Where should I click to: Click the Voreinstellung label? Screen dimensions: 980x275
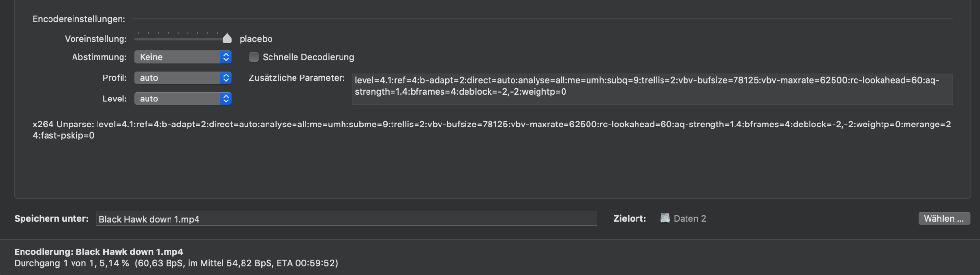[x=96, y=39]
